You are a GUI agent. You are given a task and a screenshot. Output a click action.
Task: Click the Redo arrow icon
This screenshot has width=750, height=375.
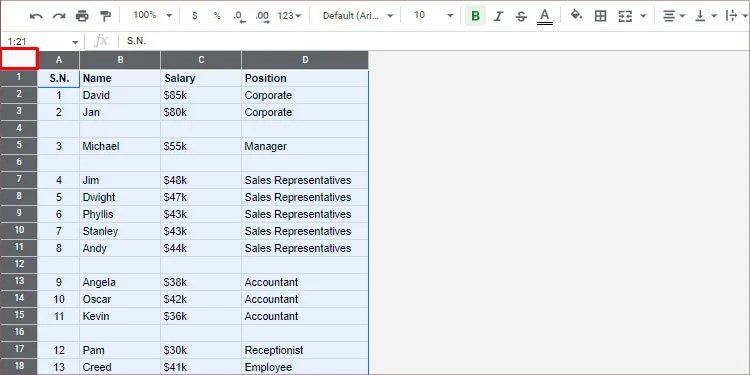click(x=59, y=16)
